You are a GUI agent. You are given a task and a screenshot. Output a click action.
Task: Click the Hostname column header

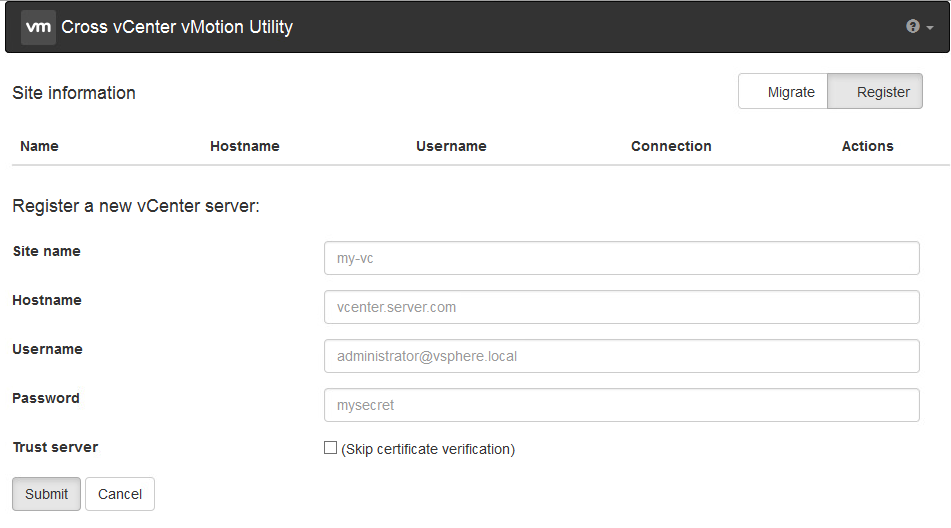coord(245,146)
